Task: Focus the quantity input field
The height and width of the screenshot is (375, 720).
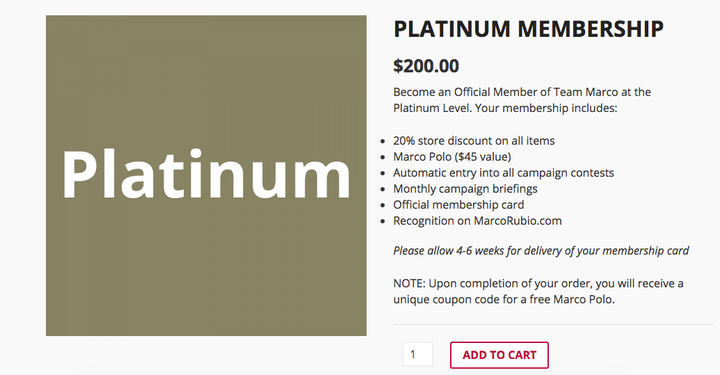Action: [x=417, y=354]
